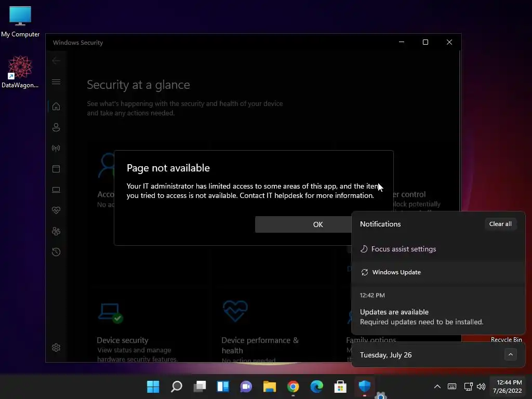Maximize the Windows Security window
This screenshot has width=532, height=399.
[425, 42]
